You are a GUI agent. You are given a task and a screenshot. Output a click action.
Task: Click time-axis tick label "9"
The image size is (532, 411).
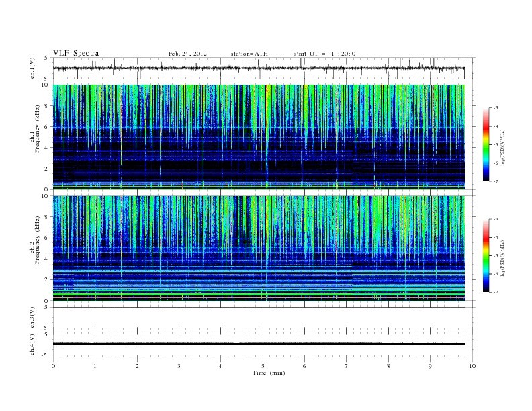[x=430, y=366]
